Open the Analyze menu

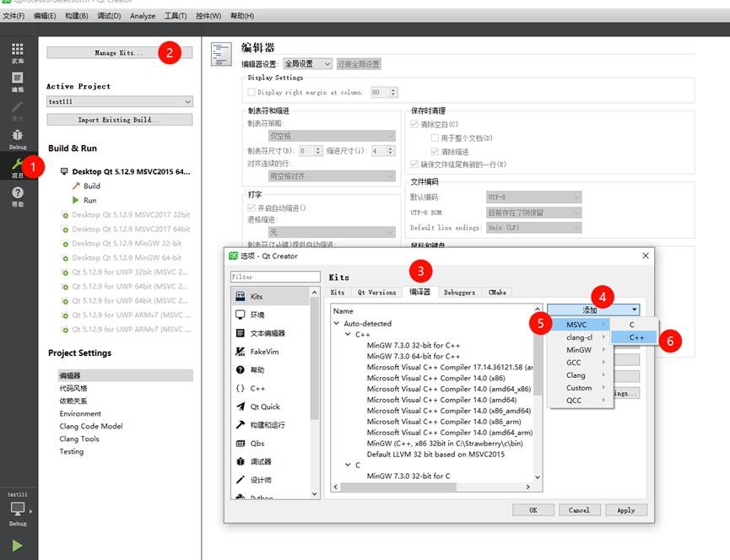pyautogui.click(x=143, y=16)
